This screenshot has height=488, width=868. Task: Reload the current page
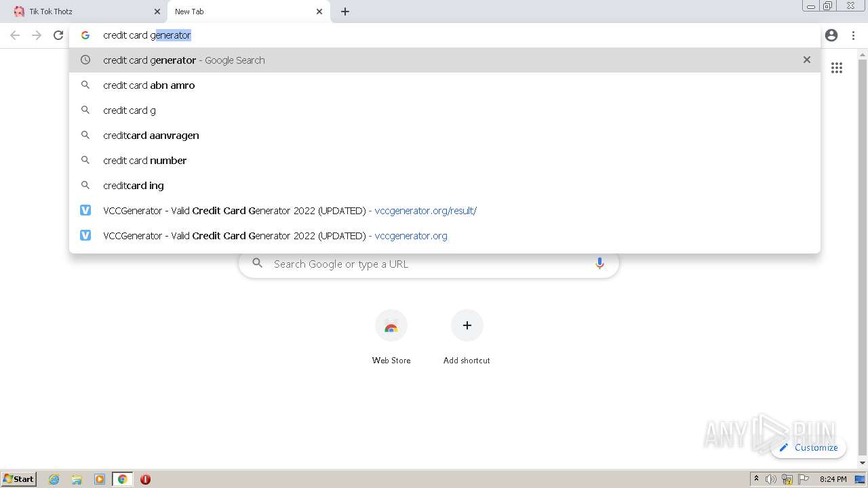[58, 35]
